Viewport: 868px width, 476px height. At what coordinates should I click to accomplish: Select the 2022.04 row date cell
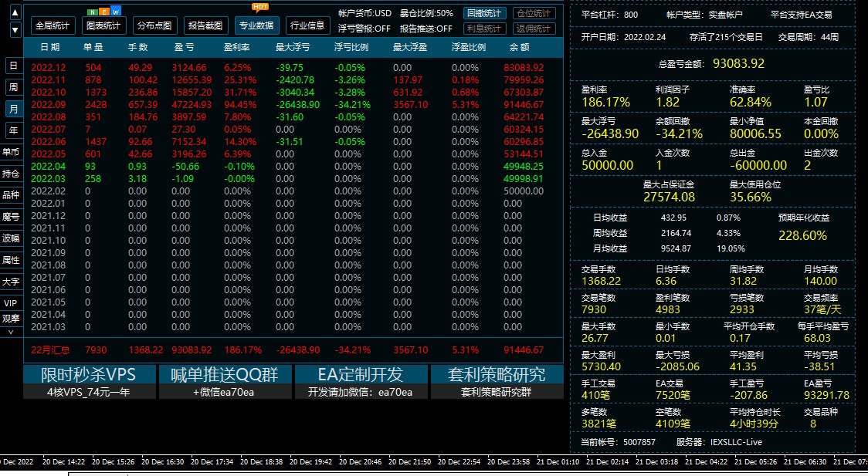pos(48,167)
